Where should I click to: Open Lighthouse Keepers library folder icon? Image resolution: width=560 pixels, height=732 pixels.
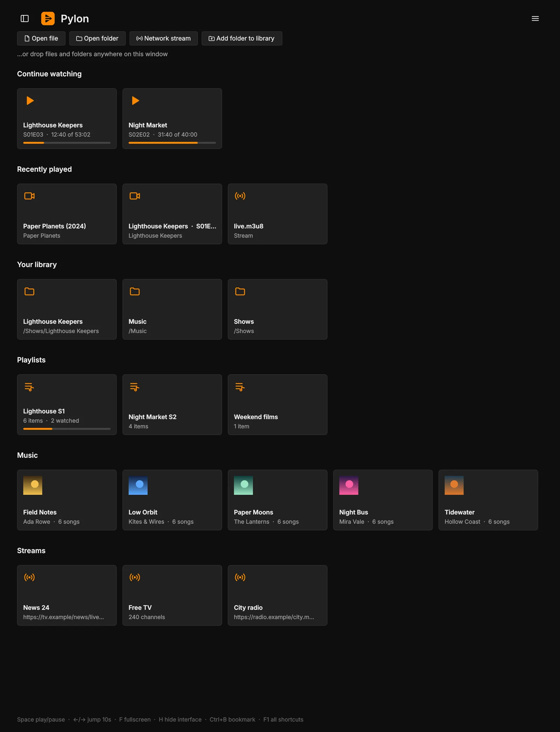29,291
